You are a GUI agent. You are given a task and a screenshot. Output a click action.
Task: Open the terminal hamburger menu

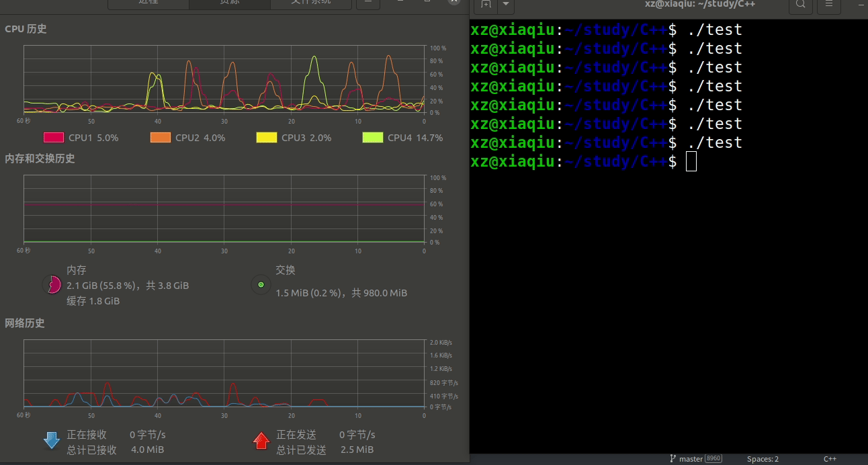coord(830,5)
